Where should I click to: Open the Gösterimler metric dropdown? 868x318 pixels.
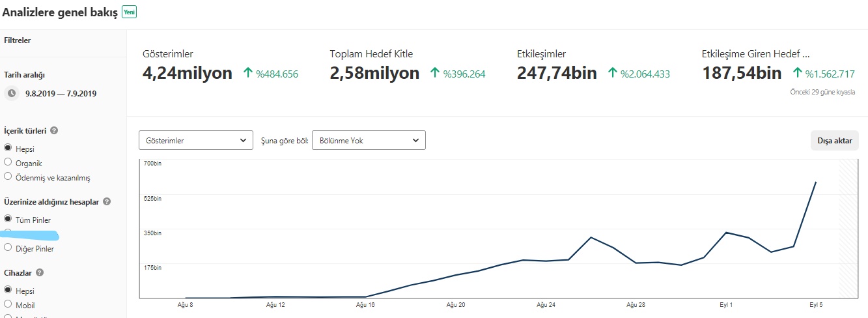pyautogui.click(x=196, y=140)
